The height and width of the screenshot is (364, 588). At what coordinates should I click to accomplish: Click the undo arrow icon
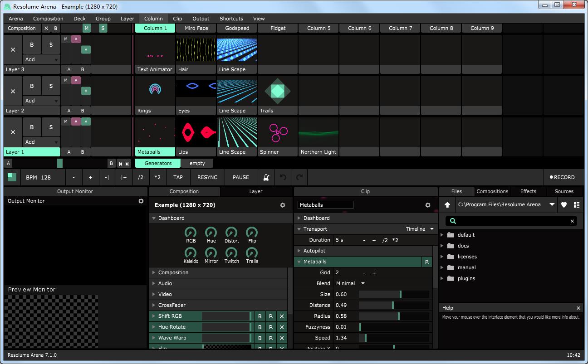click(283, 177)
